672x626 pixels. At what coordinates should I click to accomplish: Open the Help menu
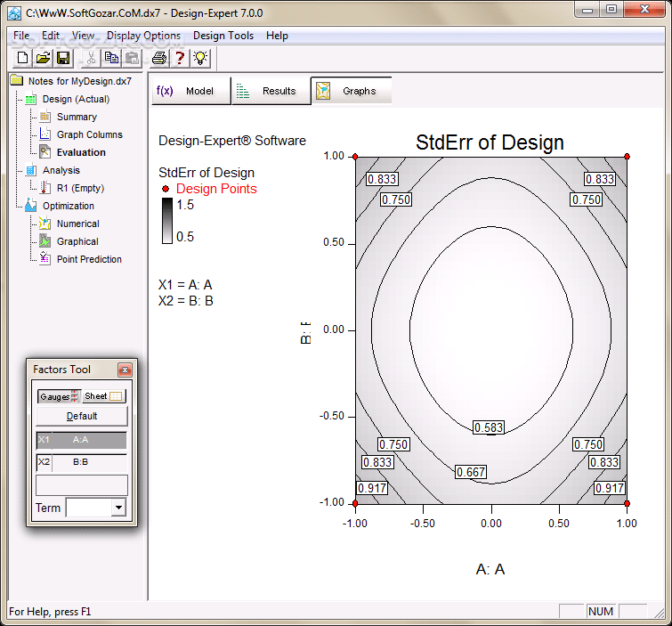tap(277, 36)
